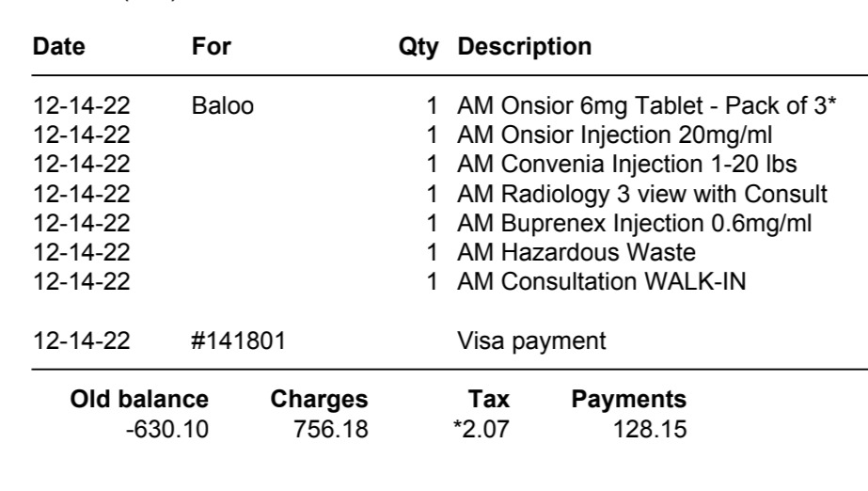868x491 pixels.
Task: Click the Old balance value -630.10
Action: (x=167, y=430)
